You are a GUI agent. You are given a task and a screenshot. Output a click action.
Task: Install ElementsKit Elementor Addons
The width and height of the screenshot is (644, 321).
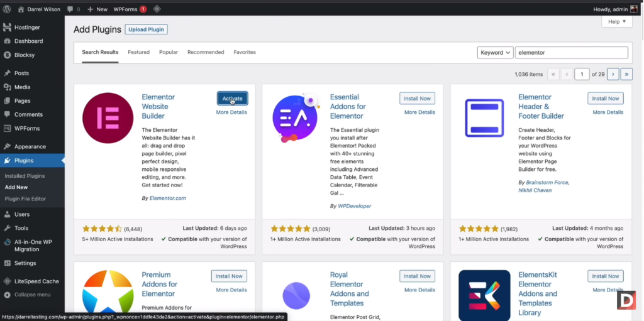pyautogui.click(x=606, y=276)
